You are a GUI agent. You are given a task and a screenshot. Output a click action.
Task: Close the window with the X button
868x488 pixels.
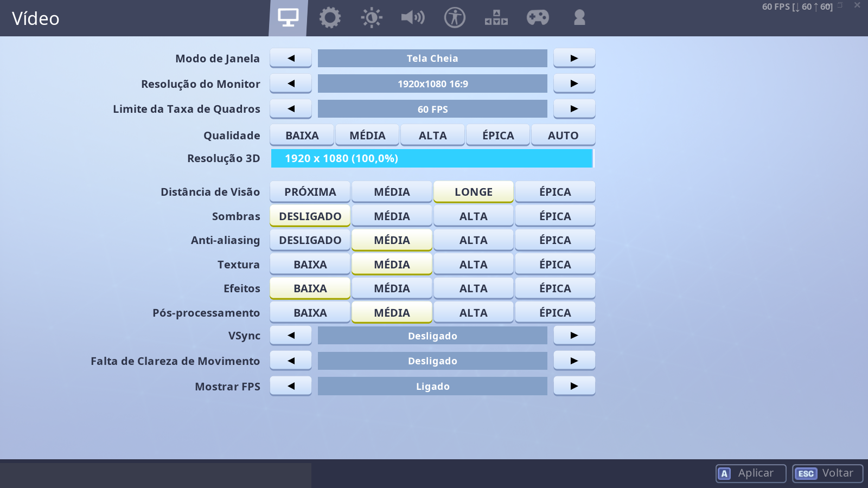pyautogui.click(x=857, y=5)
